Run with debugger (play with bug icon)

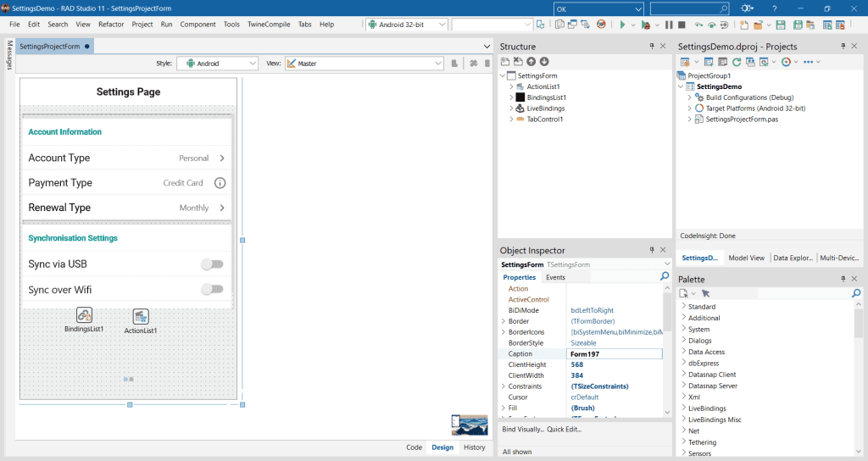pos(645,25)
